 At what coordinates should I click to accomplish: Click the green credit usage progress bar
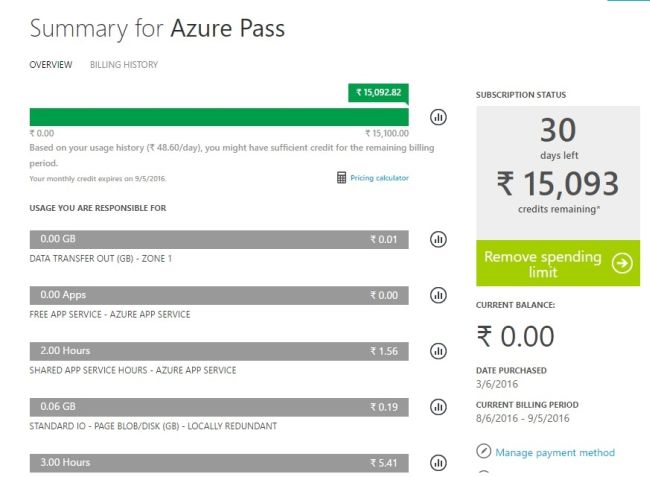[200, 117]
